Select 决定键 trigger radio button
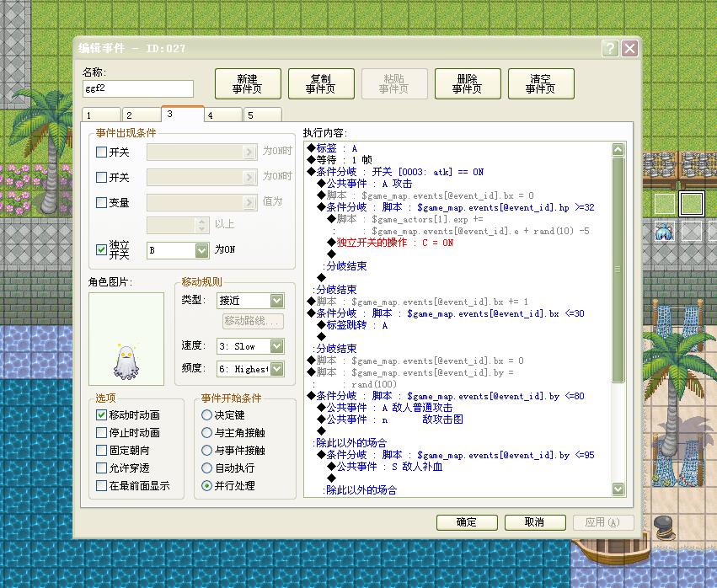The width and height of the screenshot is (717, 588). point(206,414)
